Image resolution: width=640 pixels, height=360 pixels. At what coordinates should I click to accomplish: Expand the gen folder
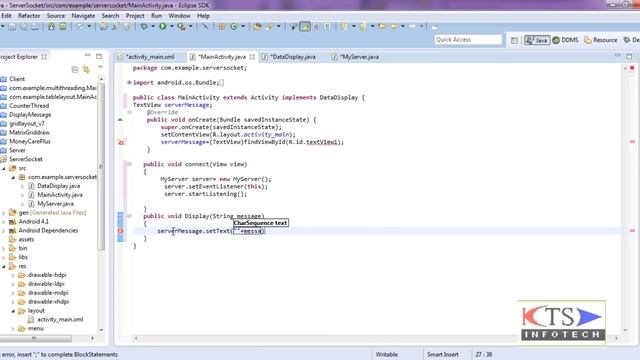click(x=4, y=213)
